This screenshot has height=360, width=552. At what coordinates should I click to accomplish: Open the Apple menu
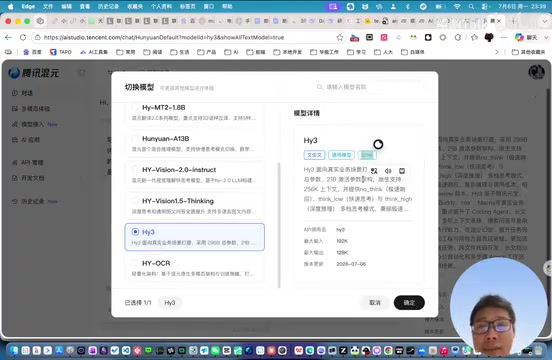click(x=11, y=6)
